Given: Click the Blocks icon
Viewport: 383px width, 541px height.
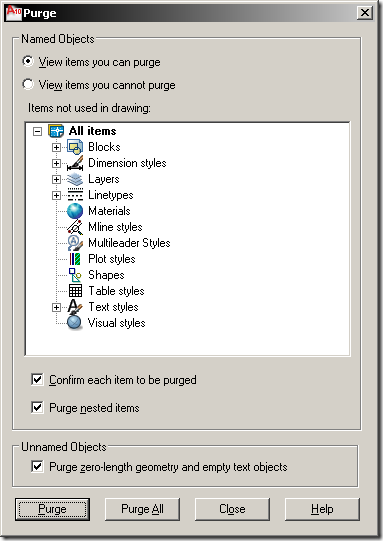Looking at the screenshot, I should coord(75,147).
